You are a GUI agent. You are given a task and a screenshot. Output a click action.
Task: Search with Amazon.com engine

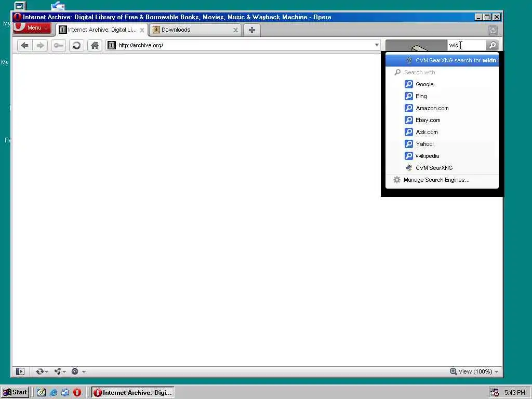[442, 108]
